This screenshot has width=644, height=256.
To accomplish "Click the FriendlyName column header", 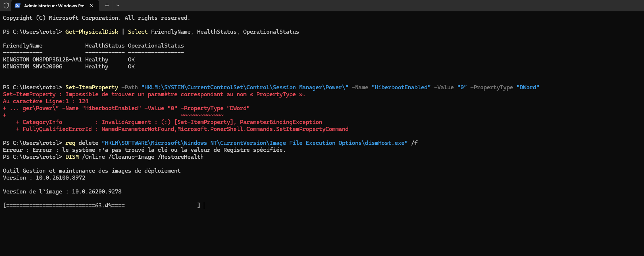I will coord(23,46).
